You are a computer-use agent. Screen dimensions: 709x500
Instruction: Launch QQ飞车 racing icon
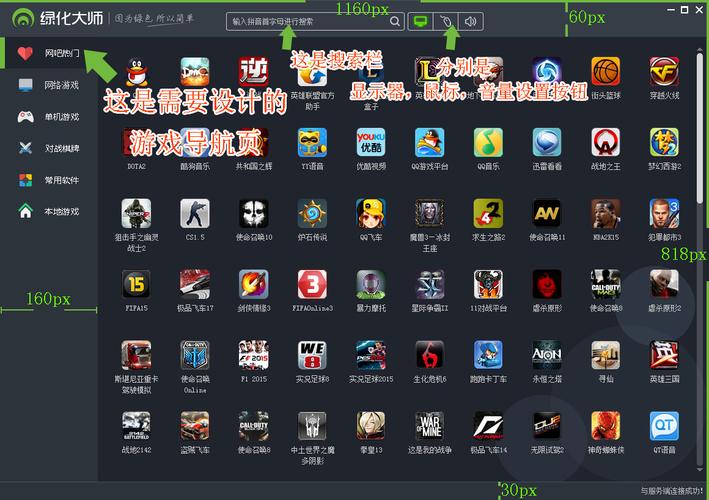click(x=371, y=213)
